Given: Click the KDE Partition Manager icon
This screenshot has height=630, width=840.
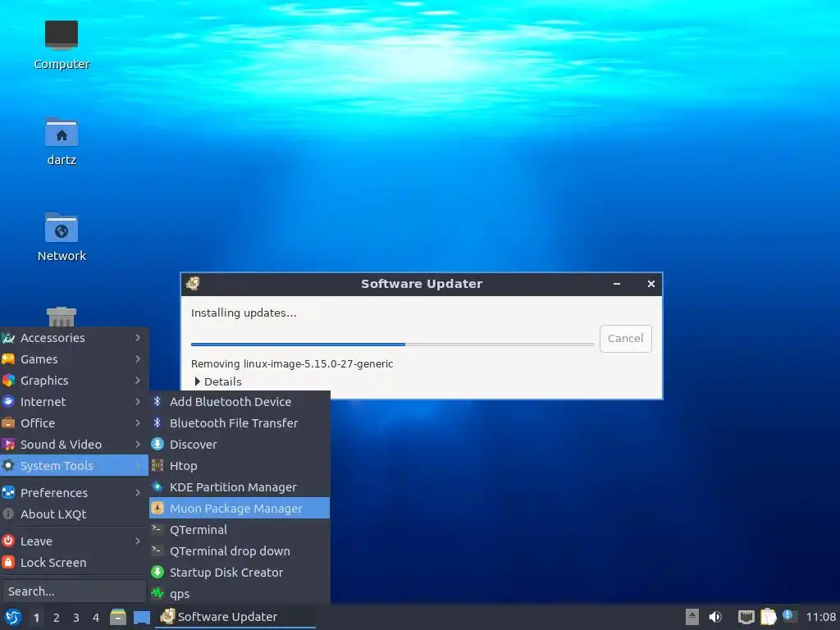Looking at the screenshot, I should [157, 487].
